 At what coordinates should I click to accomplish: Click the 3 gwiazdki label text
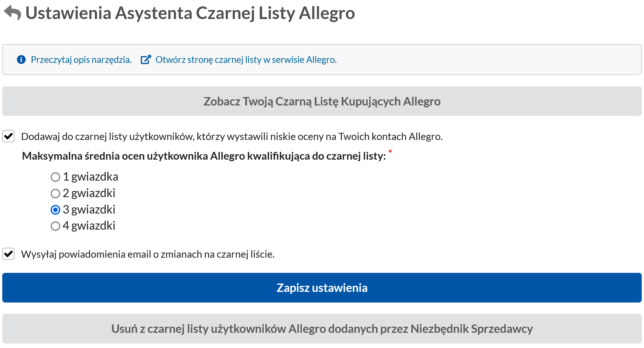tap(89, 210)
